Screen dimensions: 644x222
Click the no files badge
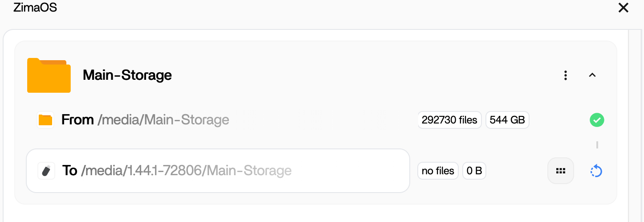(x=438, y=171)
